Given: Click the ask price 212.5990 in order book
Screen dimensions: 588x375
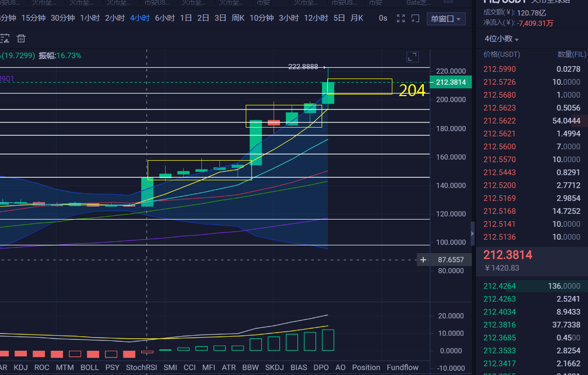Looking at the screenshot, I should click(x=499, y=69).
